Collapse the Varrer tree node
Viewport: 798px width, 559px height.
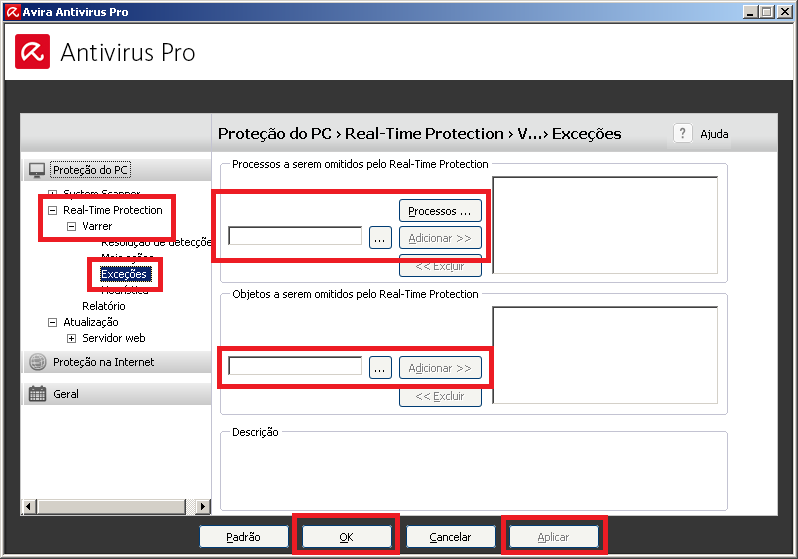(x=72, y=226)
